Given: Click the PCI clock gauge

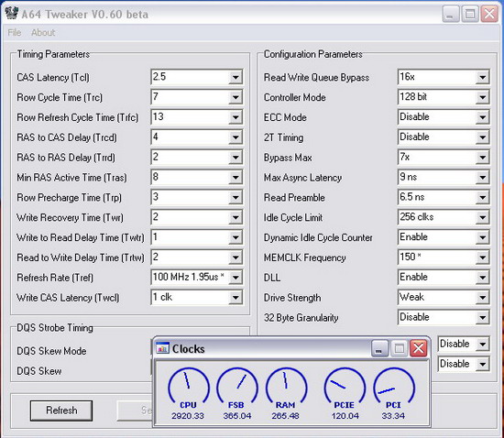Looking at the screenshot, I should tap(394, 386).
